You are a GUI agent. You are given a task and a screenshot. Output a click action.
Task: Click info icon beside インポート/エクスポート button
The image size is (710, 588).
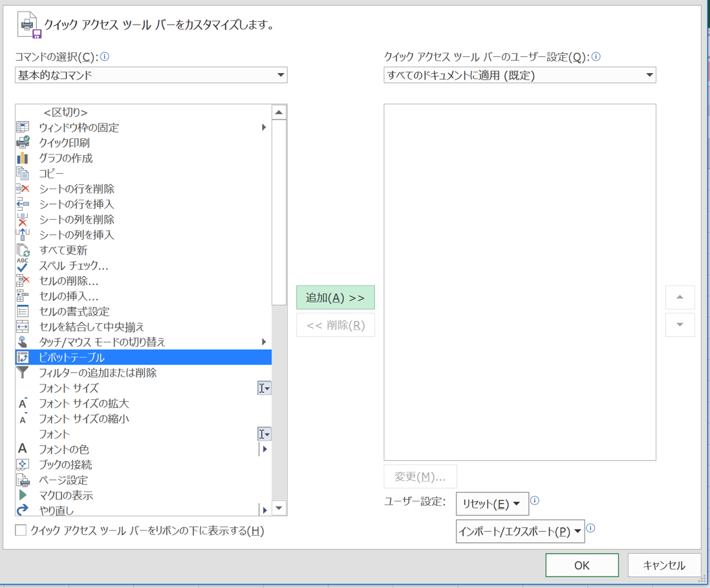590,528
